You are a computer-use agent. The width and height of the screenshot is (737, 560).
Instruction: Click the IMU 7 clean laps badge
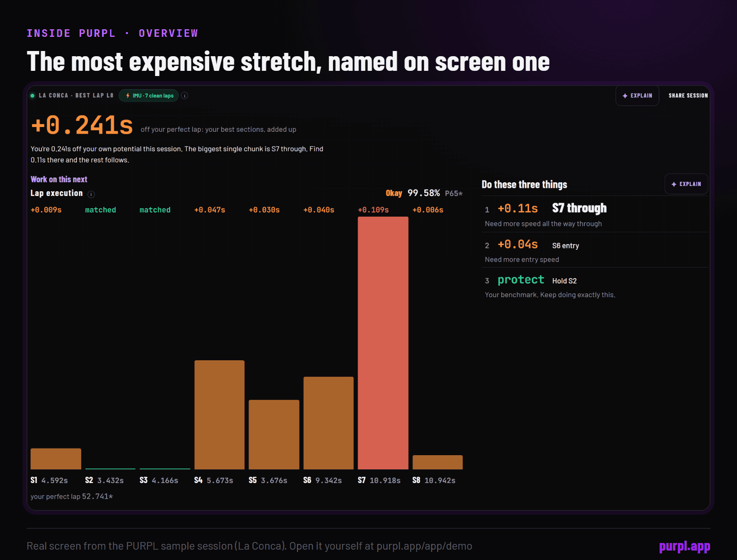point(149,95)
